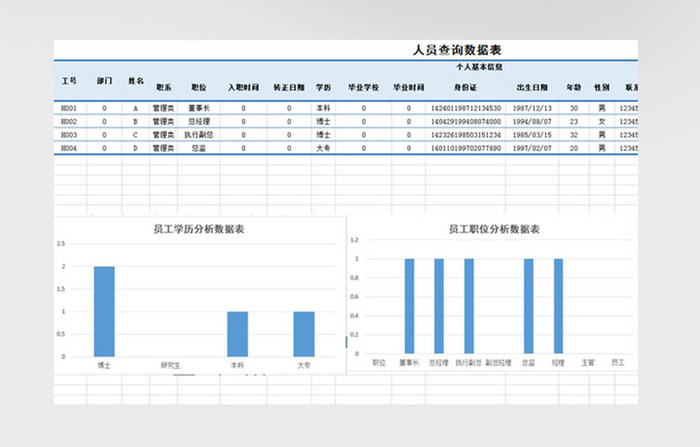Viewport: 700px width, 447px height.
Task: Click the 研究生 axis label
Action: pyautogui.click(x=171, y=365)
